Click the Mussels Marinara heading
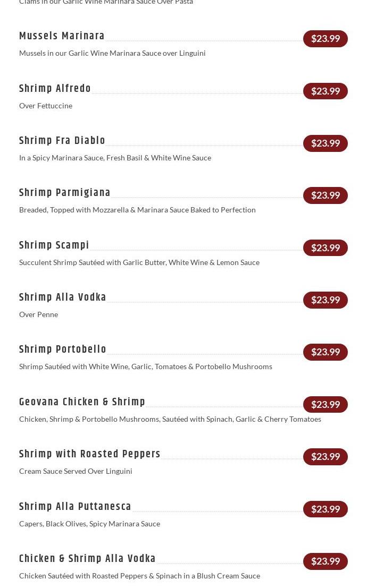367x588 pixels. 62,36
